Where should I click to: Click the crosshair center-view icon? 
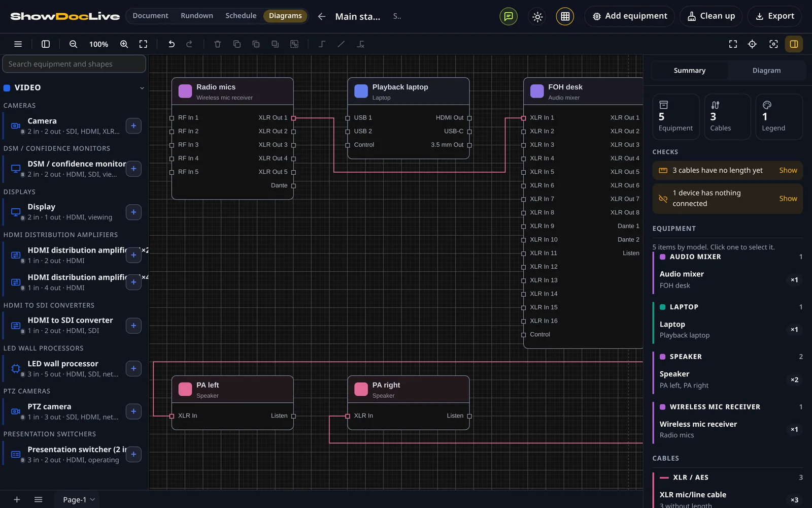[752, 44]
